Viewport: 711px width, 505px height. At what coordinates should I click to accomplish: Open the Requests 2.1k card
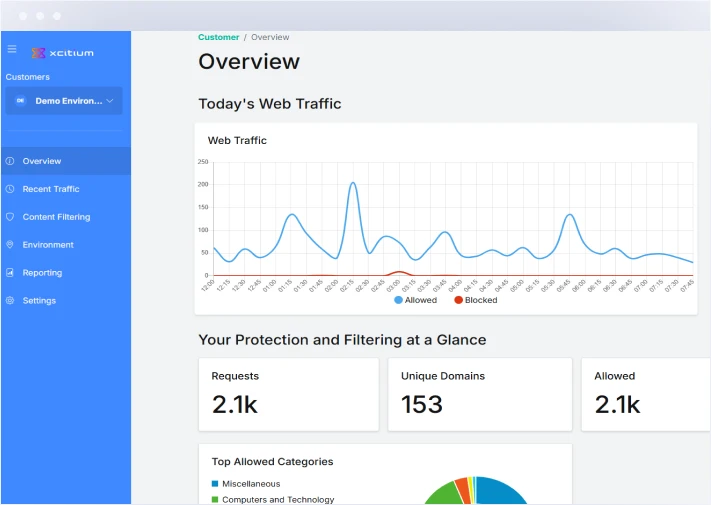(x=288, y=394)
